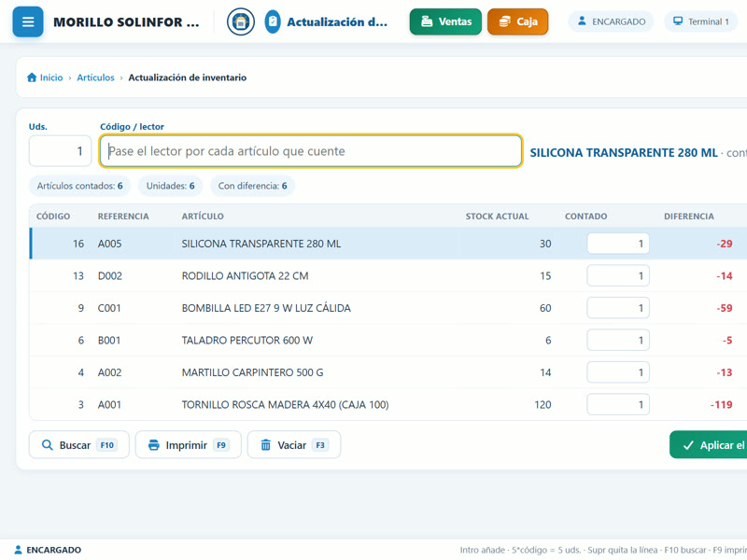Click the Vaciar F3 button
The height and width of the screenshot is (560, 747).
[294, 445]
